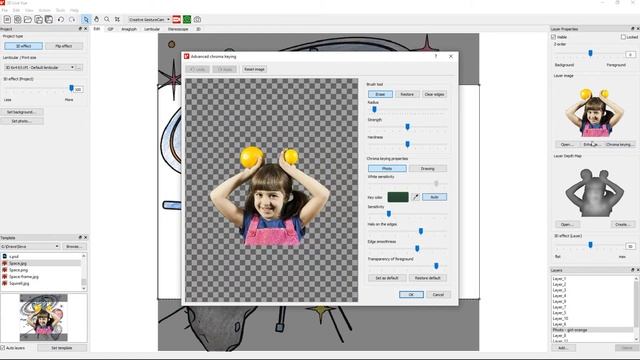640x360 pixels.
Task: Click Create button under Layer Depth Map
Action: point(622,224)
